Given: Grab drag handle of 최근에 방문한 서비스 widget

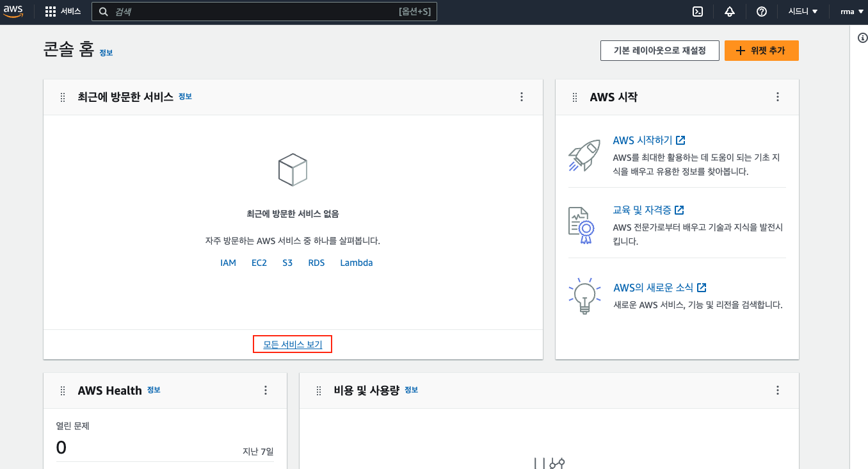Looking at the screenshot, I should coord(62,97).
